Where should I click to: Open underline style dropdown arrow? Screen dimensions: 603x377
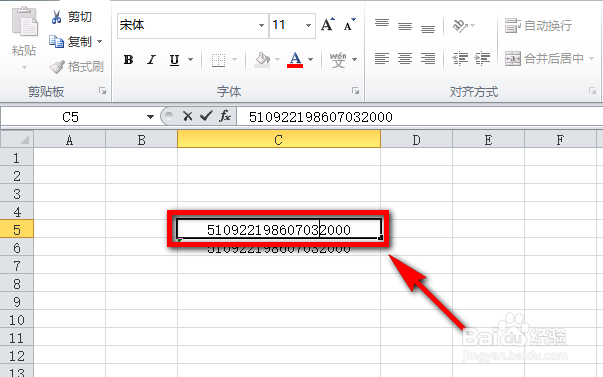coord(190,60)
